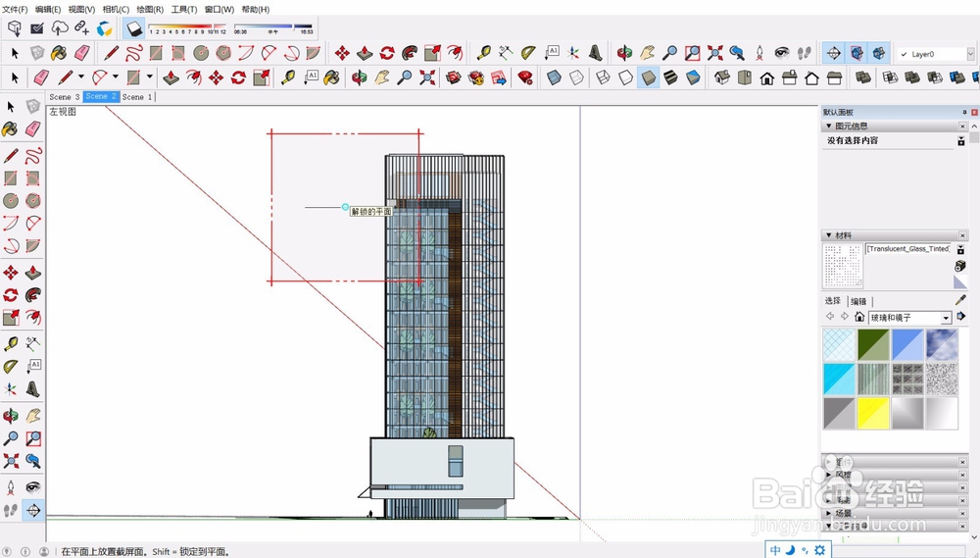Click the materials details arrow button
Image resolution: width=980 pixels, height=558 pixels.
pos(961,317)
